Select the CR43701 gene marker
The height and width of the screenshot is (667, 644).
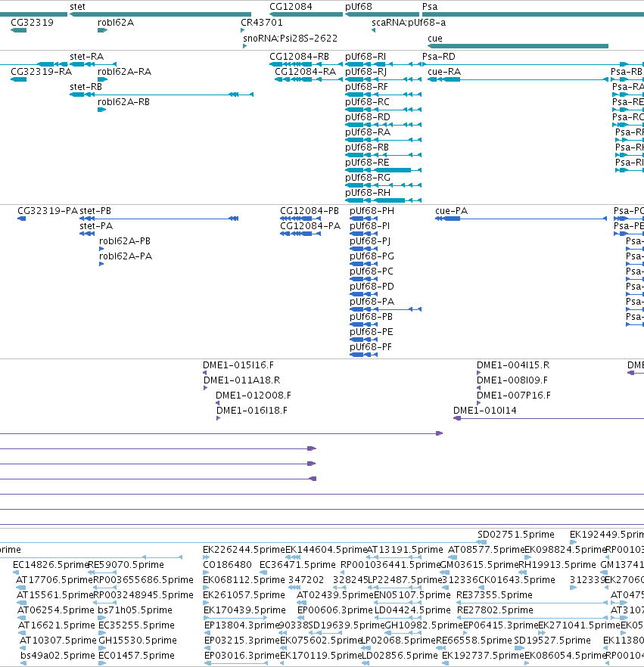coord(243,30)
